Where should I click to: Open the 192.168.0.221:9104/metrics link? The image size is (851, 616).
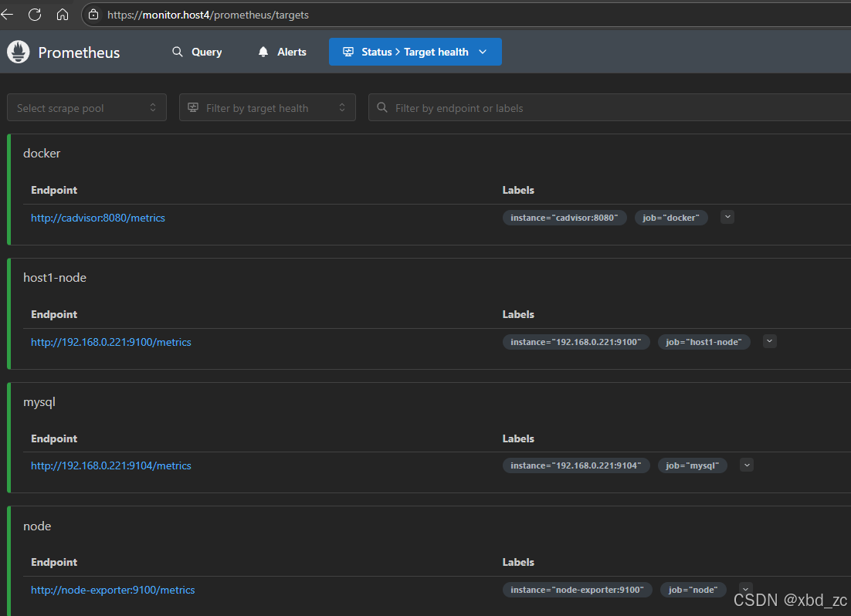[110, 465]
